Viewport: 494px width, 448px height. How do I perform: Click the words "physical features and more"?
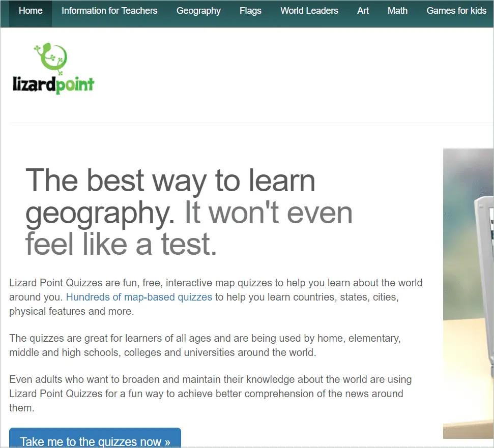pos(71,311)
